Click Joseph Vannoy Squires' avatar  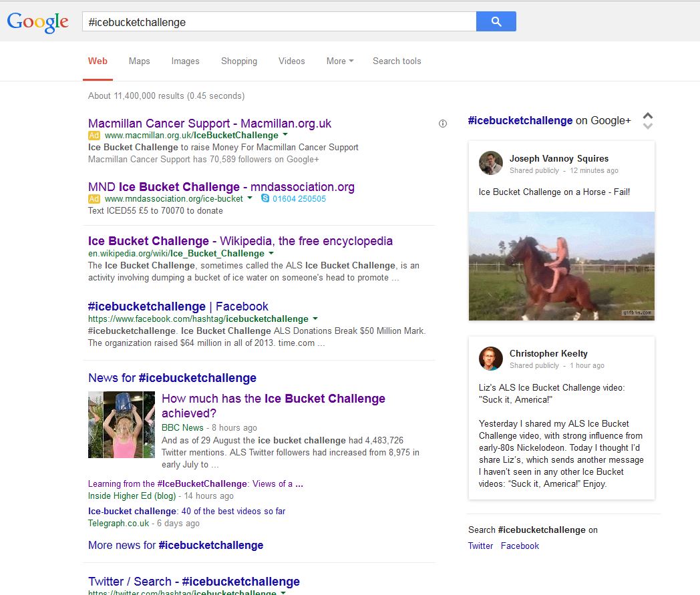[491, 163]
